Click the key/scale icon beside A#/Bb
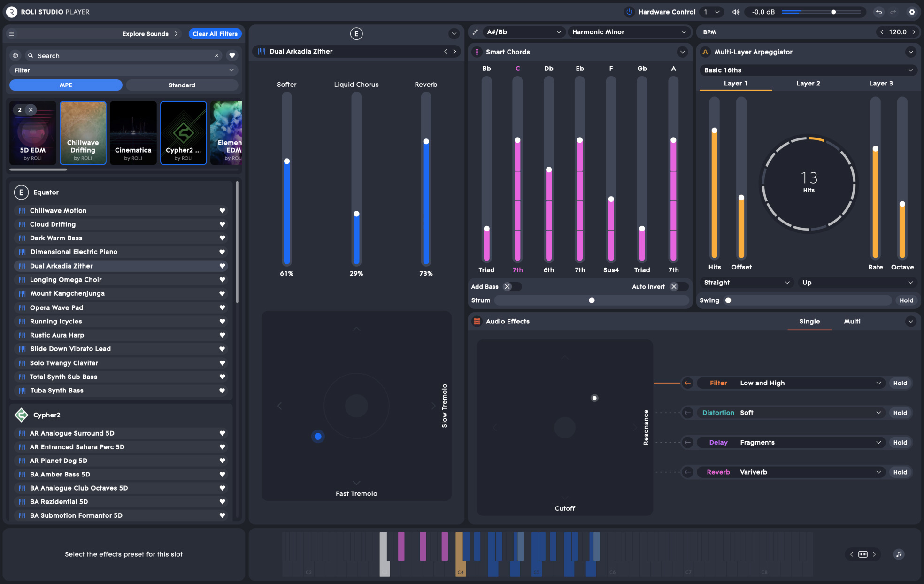The width and height of the screenshot is (924, 584). coord(476,32)
